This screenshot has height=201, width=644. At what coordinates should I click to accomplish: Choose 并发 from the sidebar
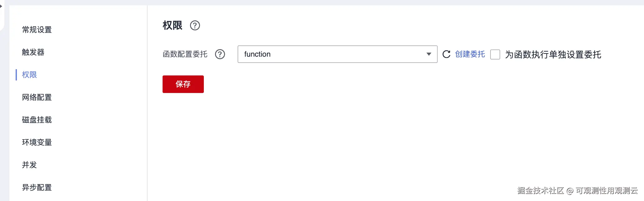29,165
